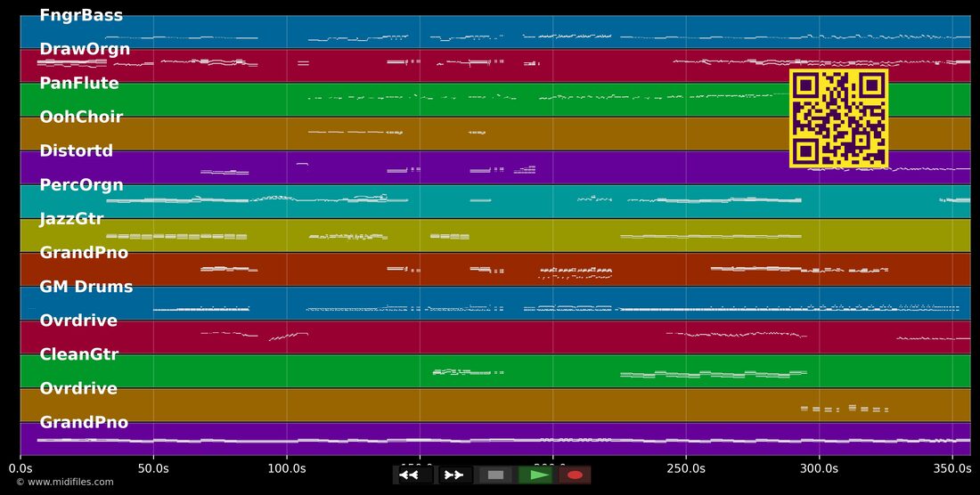Screen dimensions: 980x495
Task: Select the Ovrdrive label below CleanGtr
Action: pos(78,388)
